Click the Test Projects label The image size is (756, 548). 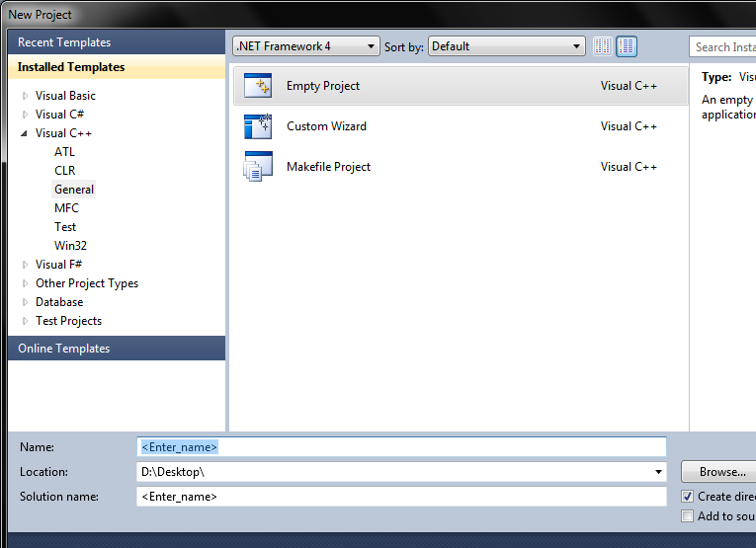pos(68,321)
